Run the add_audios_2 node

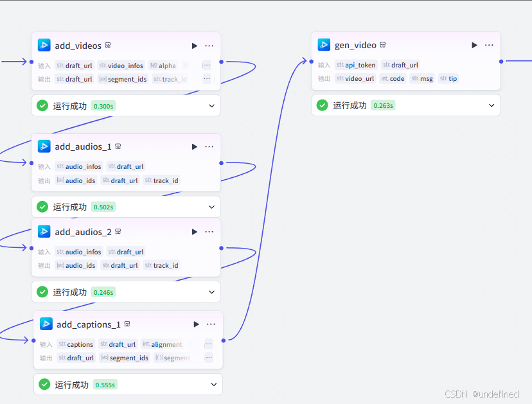pos(195,232)
